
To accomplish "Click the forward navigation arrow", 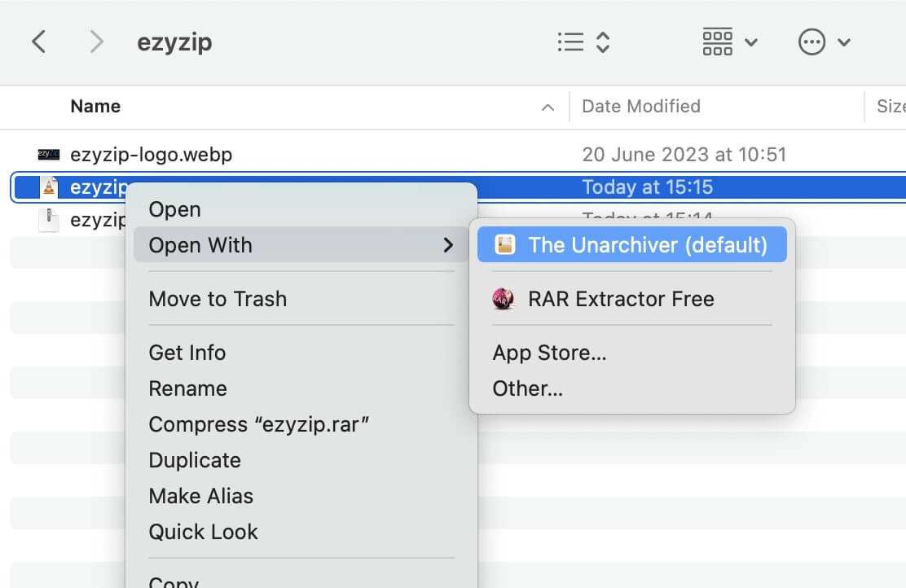I will 95,42.
